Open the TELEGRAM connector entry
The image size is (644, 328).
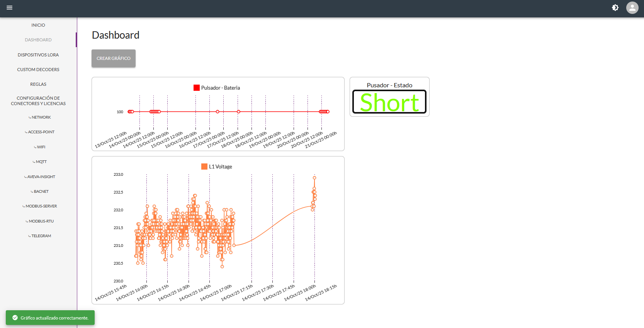point(40,236)
